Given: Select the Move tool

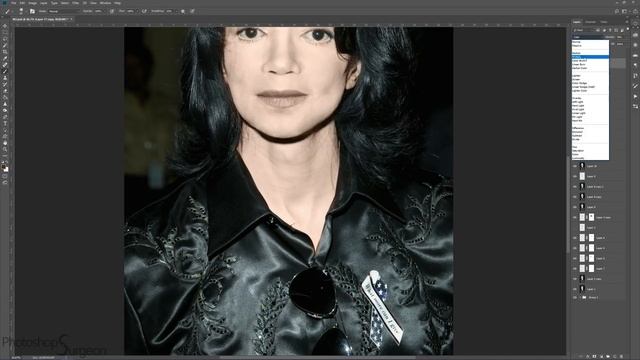Looking at the screenshot, I should [5, 26].
